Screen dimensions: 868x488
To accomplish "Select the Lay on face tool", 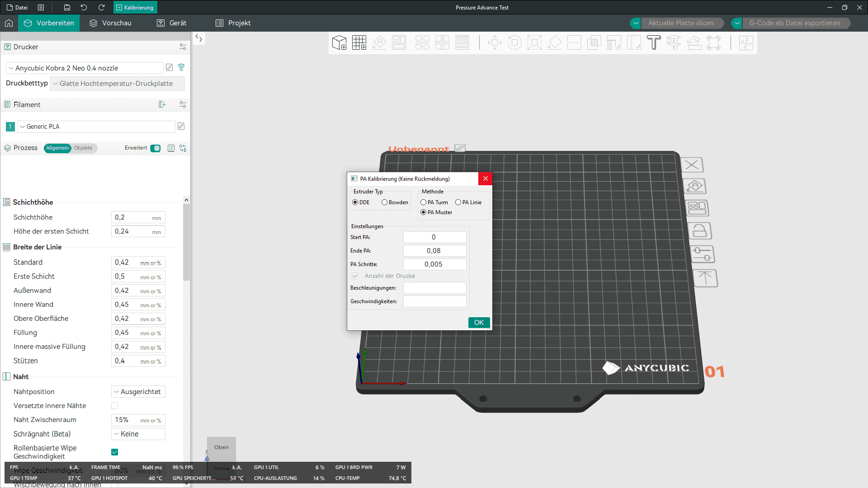I will tap(554, 43).
